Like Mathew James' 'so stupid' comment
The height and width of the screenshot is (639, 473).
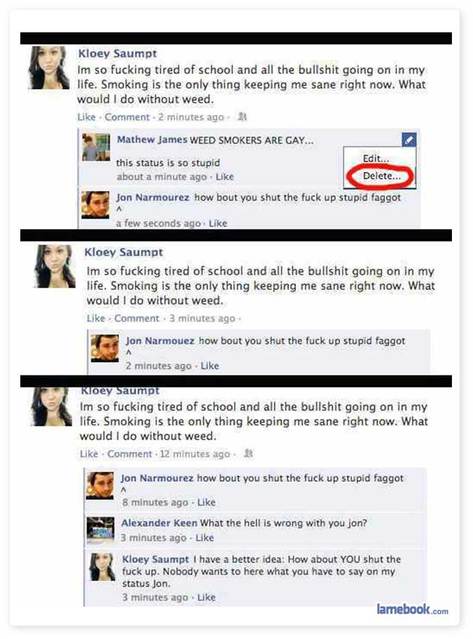pos(224,177)
